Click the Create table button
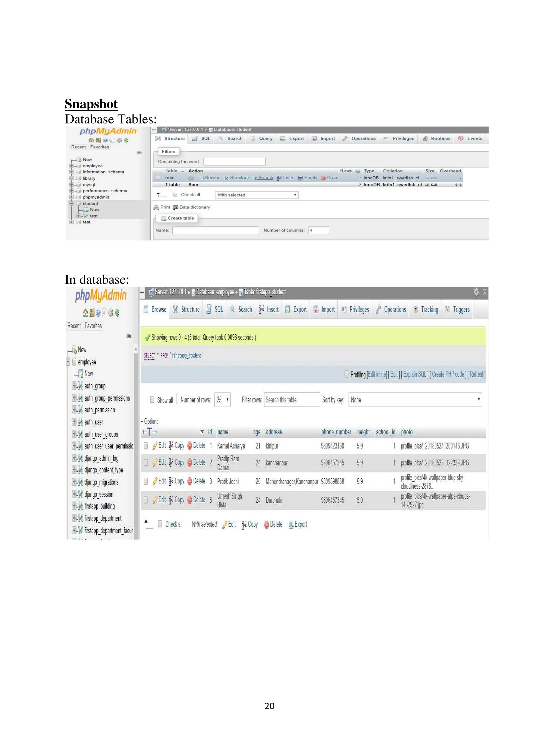535x756 pixels. (x=177, y=218)
